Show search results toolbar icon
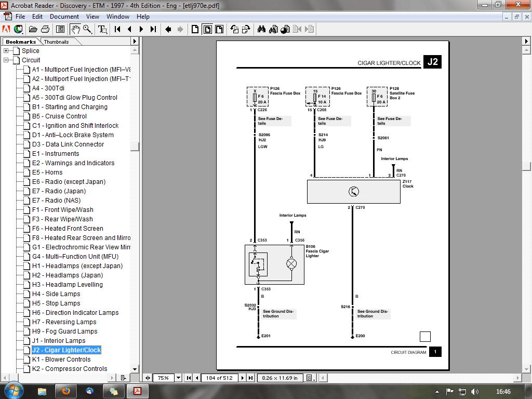Image resolution: width=532 pixels, height=399 pixels. (285, 30)
